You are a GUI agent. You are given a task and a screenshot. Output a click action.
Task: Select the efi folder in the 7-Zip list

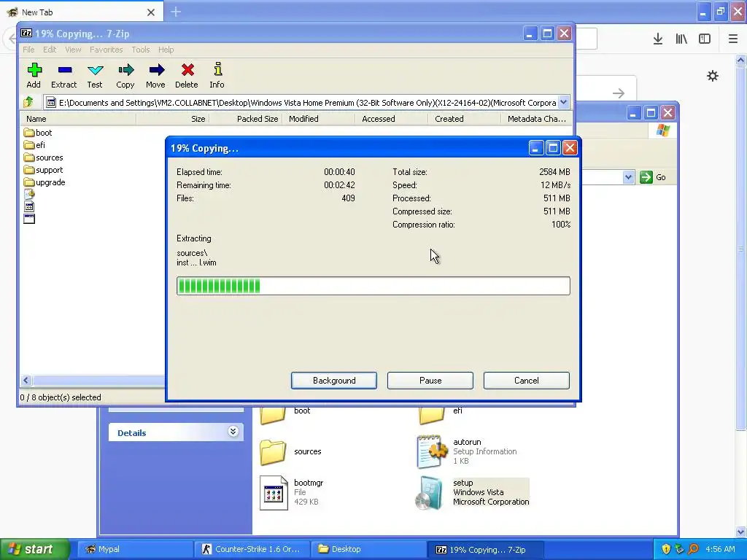[34, 145]
